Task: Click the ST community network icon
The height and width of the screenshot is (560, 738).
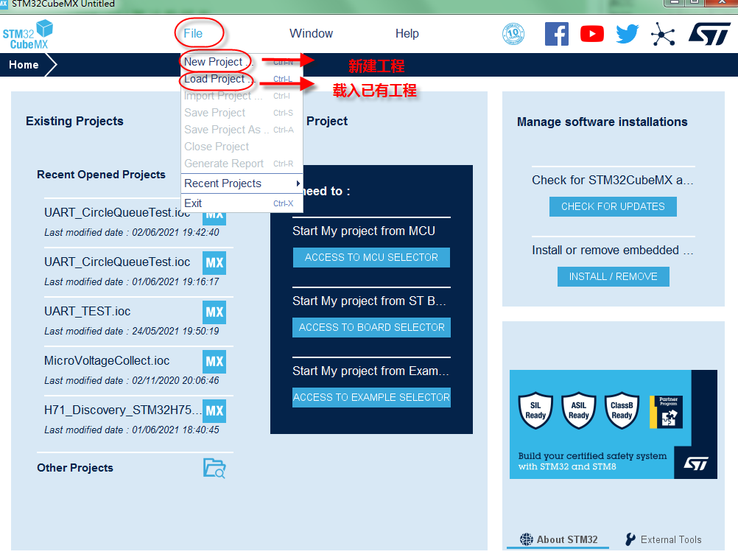Action: [663, 34]
